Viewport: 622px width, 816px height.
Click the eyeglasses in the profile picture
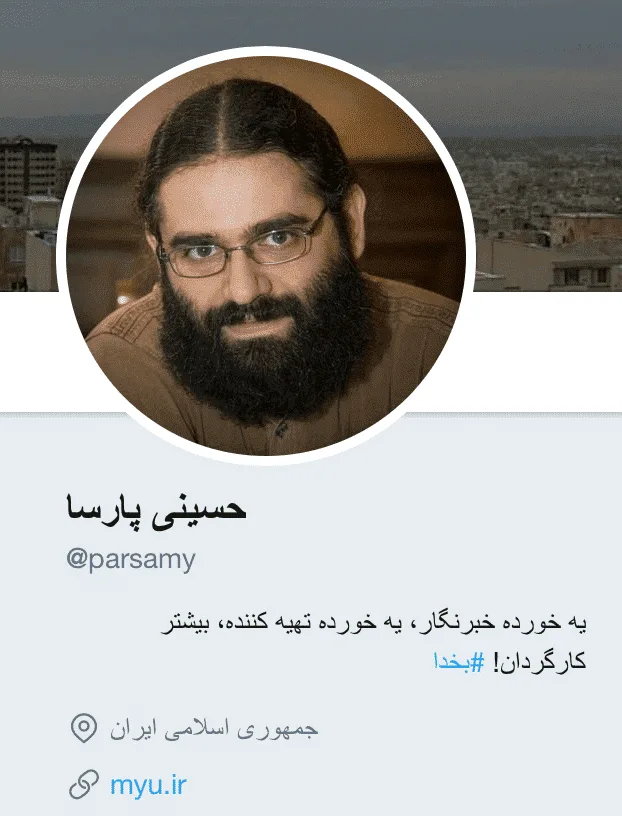(244, 250)
